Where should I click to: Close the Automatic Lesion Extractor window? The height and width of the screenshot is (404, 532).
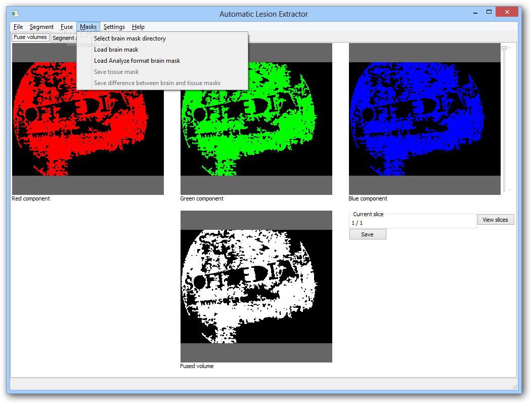507,12
